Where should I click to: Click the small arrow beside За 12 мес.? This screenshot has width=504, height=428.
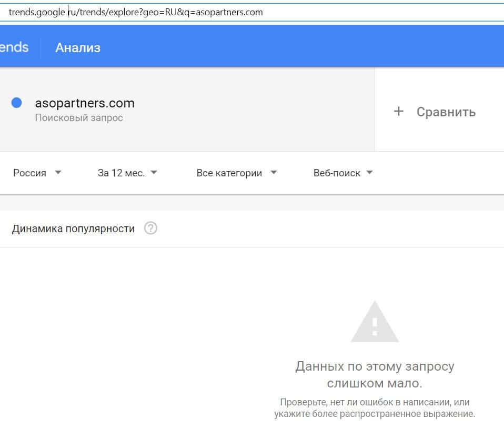154,173
